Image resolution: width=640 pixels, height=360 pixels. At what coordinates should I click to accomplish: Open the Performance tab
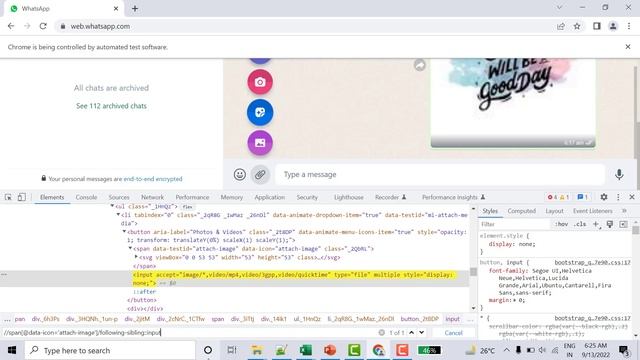[192, 197]
